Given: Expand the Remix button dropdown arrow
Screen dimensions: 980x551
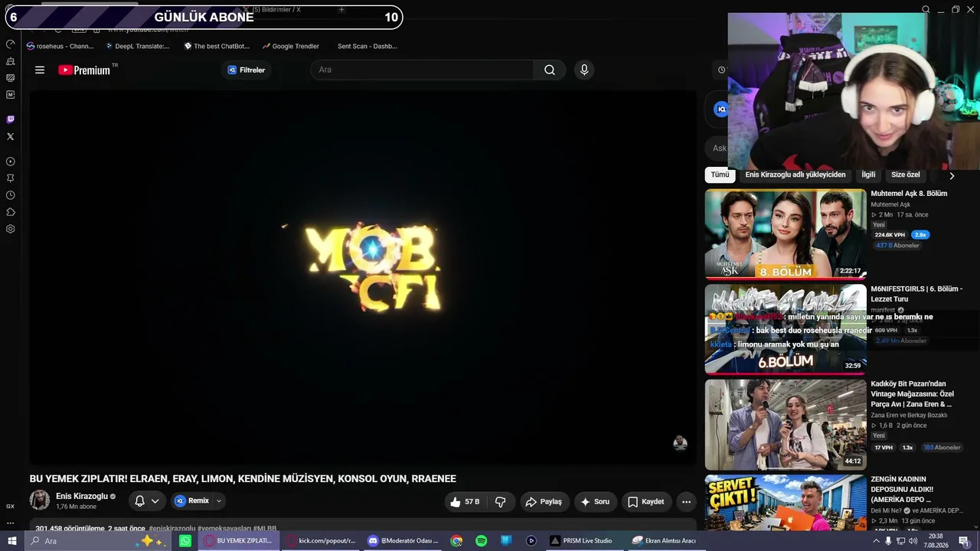Looking at the screenshot, I should click(219, 501).
